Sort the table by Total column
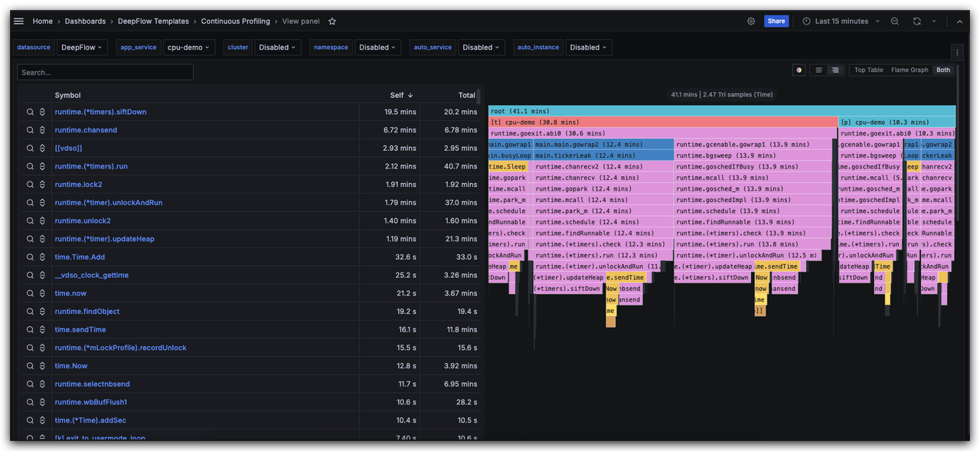Screen dimensions: 980x451 466,95
